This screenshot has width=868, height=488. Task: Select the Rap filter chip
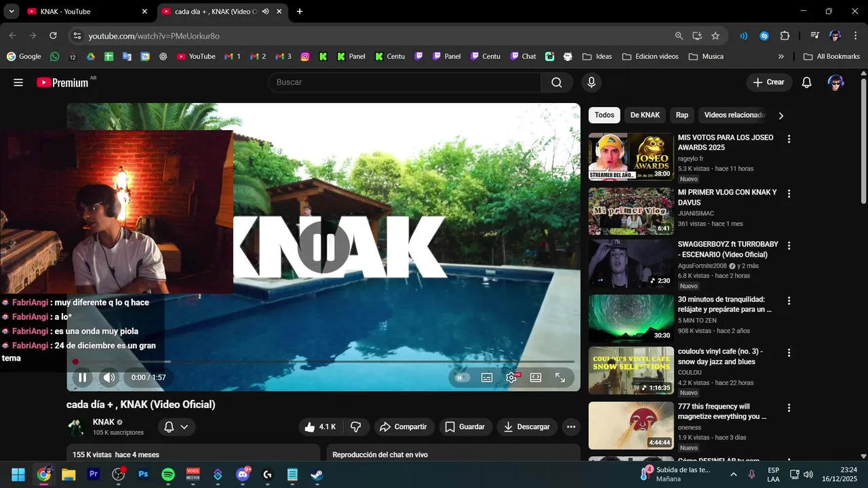[x=682, y=115]
